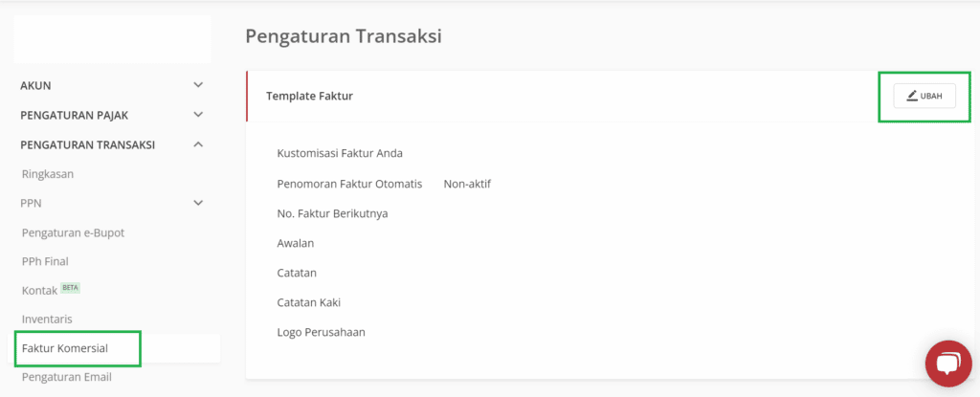
Task: Expand the PENGATURAN PAJAK chevron
Action: pos(198,115)
